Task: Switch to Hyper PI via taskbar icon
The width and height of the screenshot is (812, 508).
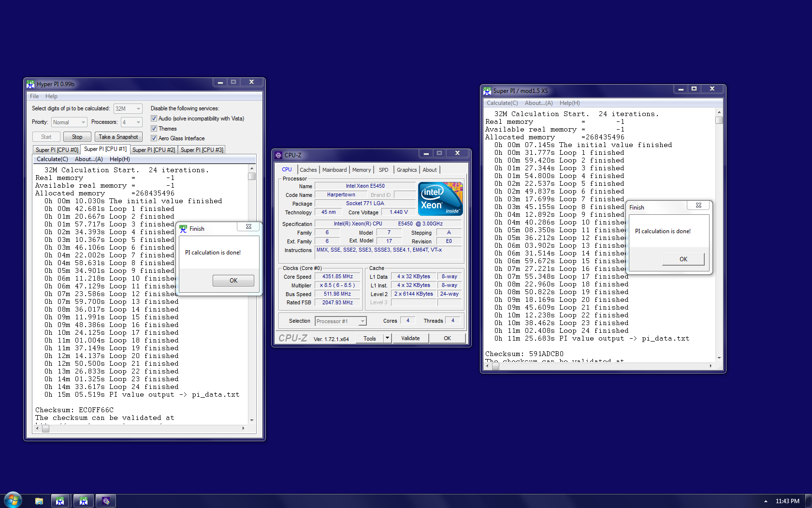Action: 60,501
